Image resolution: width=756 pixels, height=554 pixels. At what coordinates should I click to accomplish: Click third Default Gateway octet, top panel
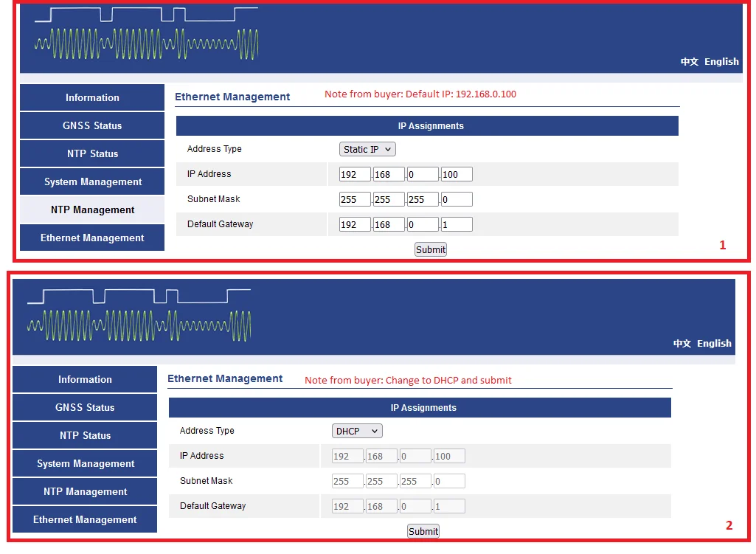tap(423, 225)
